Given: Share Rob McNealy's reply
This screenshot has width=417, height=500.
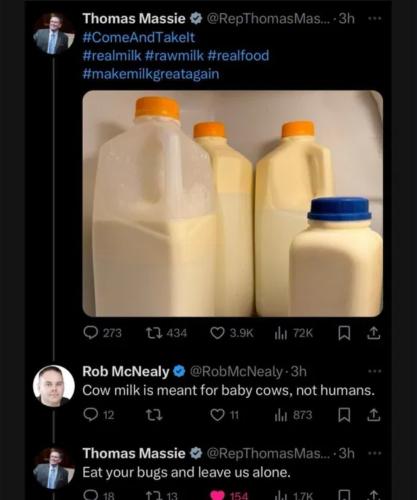Looking at the screenshot, I should (374, 415).
